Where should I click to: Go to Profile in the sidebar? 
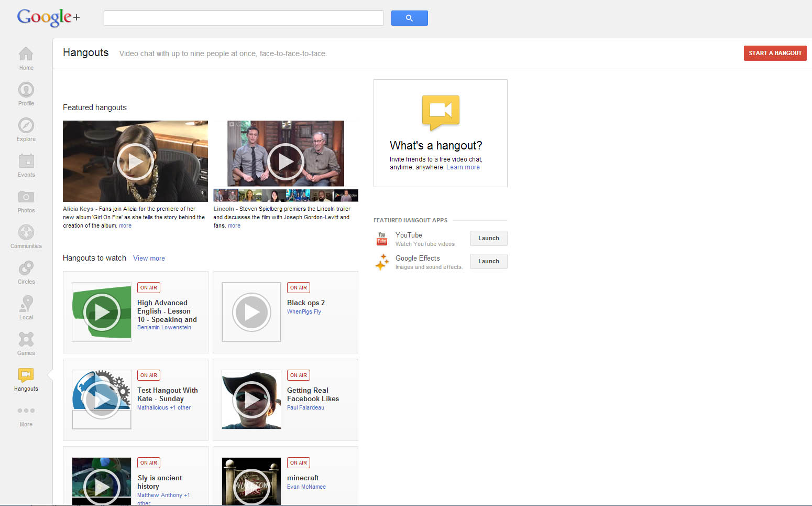click(x=26, y=90)
